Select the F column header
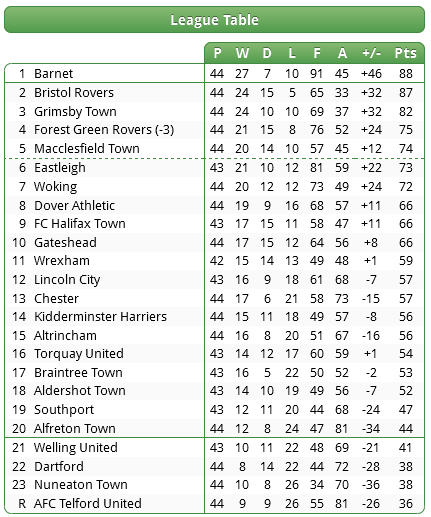This screenshot has width=431, height=517. click(317, 53)
